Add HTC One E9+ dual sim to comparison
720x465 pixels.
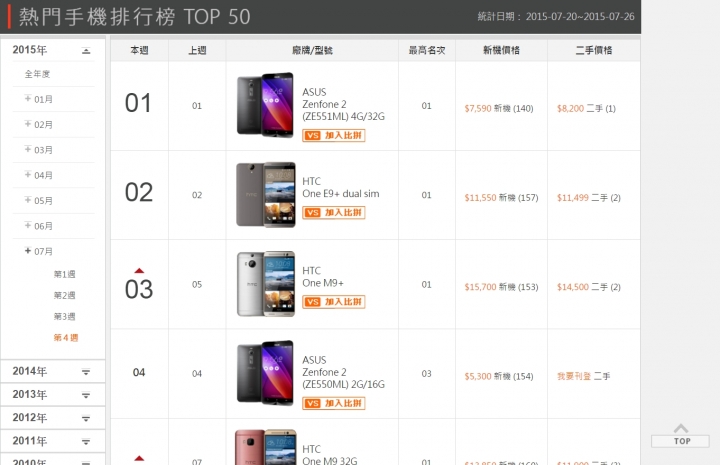point(334,213)
